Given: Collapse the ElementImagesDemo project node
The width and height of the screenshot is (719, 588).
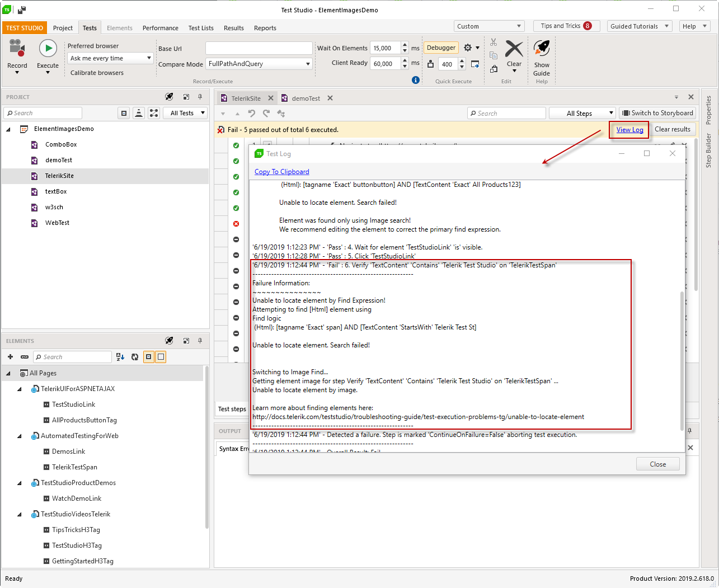Looking at the screenshot, I should click(8, 129).
